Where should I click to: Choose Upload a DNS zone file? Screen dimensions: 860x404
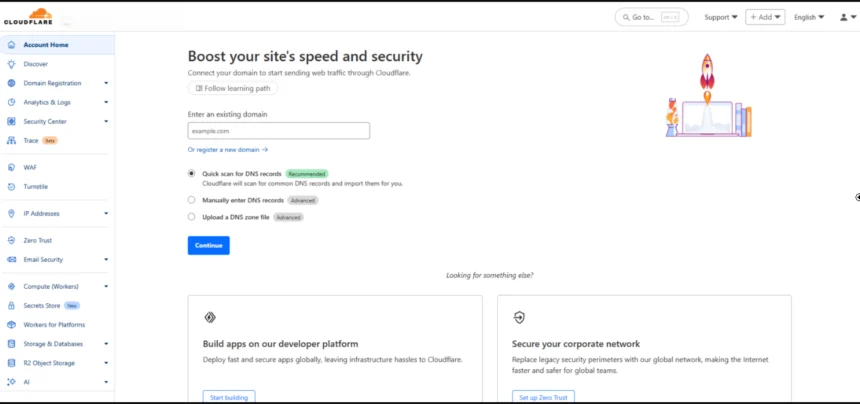(x=191, y=217)
